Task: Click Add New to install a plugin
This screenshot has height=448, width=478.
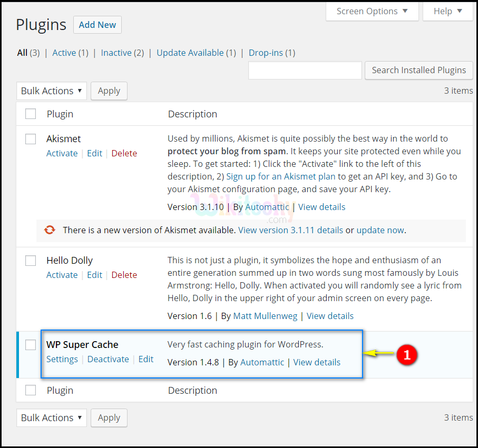Action: 97,24
